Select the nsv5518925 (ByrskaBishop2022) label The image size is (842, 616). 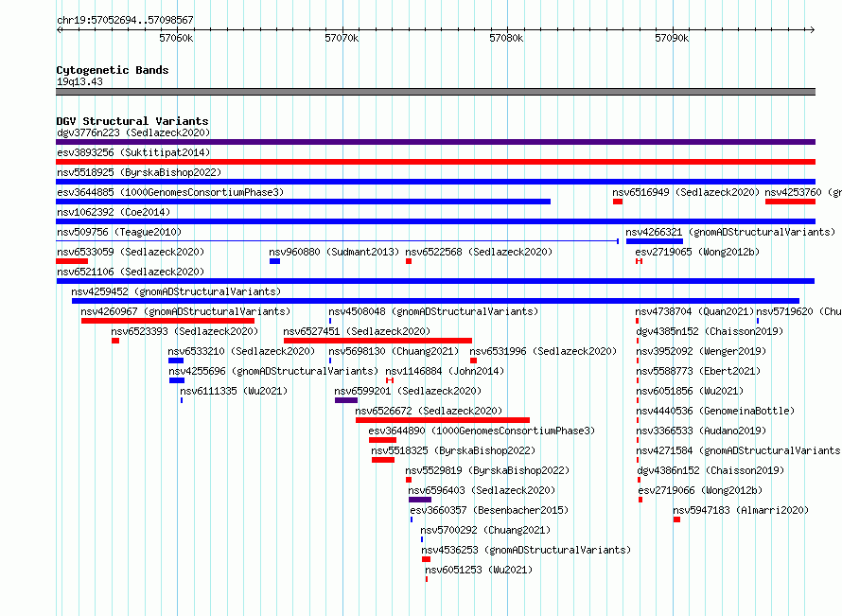pyautogui.click(x=139, y=172)
